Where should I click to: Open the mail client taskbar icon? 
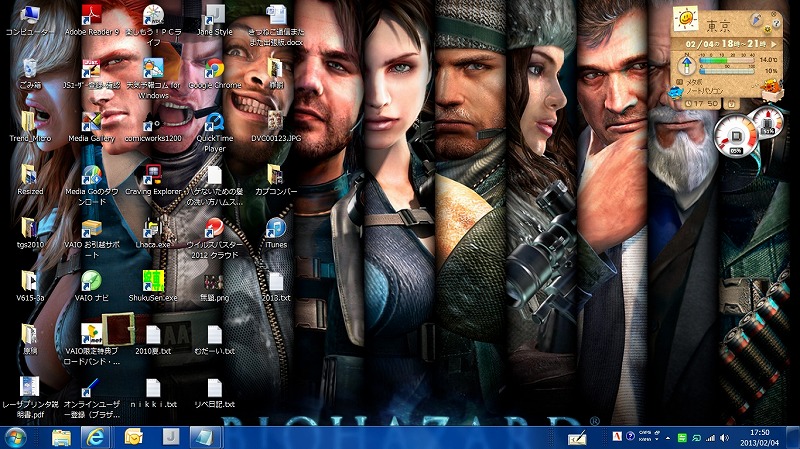(x=133, y=437)
